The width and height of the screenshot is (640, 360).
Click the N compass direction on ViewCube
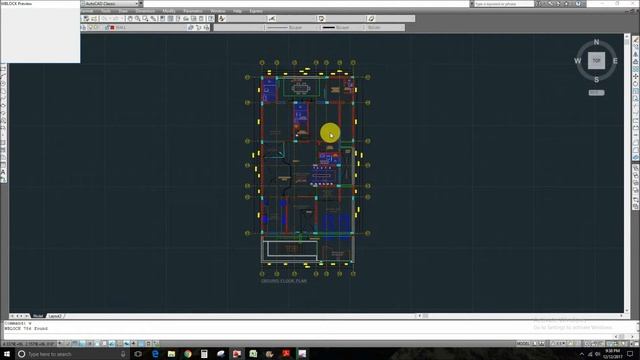pyautogui.click(x=596, y=42)
